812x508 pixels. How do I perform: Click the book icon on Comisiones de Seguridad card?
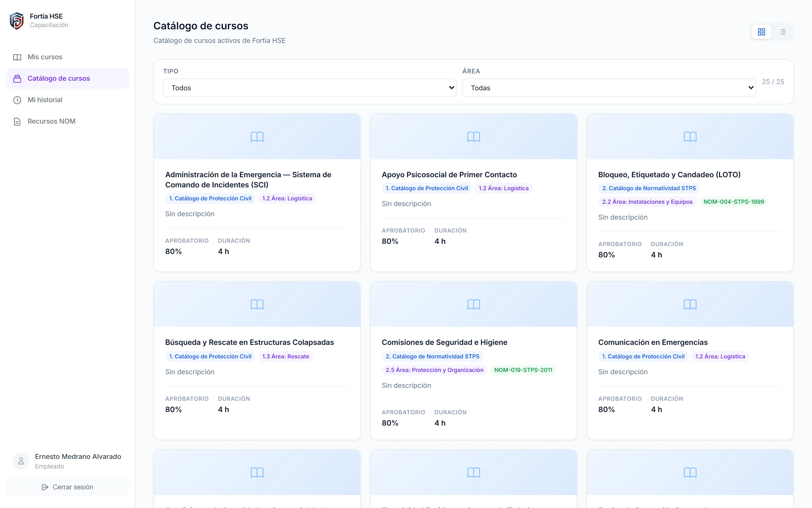(473, 305)
